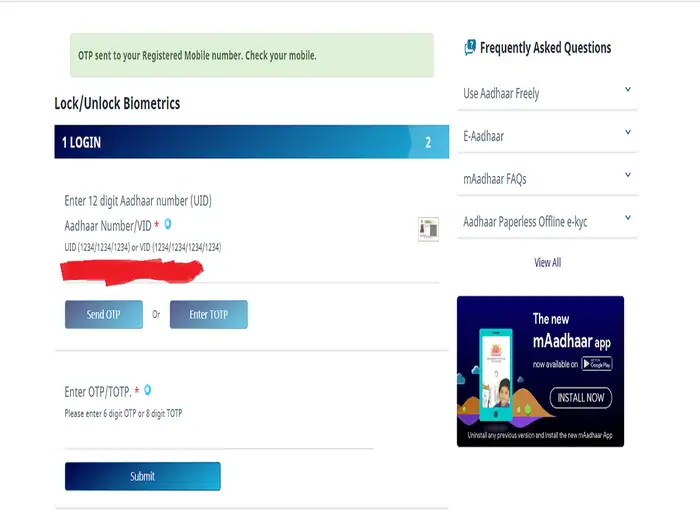Open the View All FAQs link
Viewport: 700px width, 525px height.
point(547,262)
